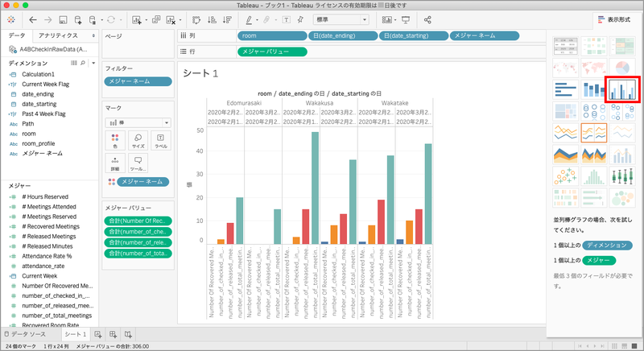Screen dimensions: 644x351
Task: Click the Tooltip button in Marks card
Action: point(138,163)
